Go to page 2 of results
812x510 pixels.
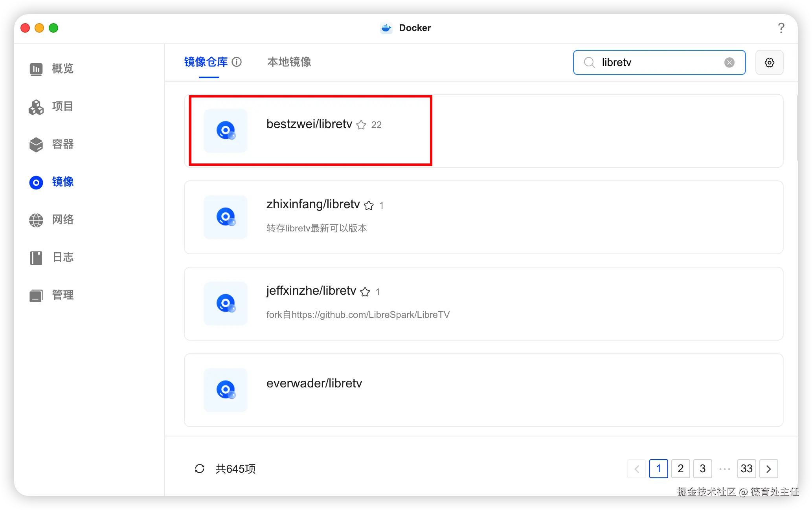[x=680, y=469]
